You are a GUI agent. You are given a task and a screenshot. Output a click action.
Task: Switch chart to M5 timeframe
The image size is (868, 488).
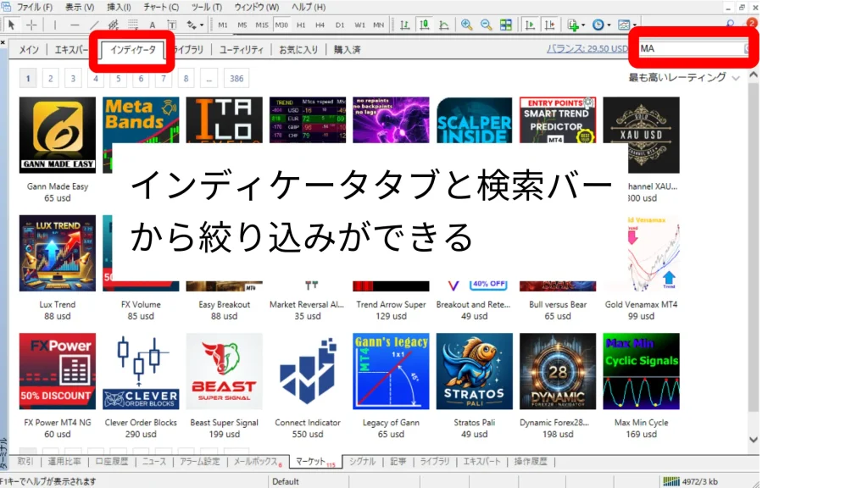click(x=242, y=25)
